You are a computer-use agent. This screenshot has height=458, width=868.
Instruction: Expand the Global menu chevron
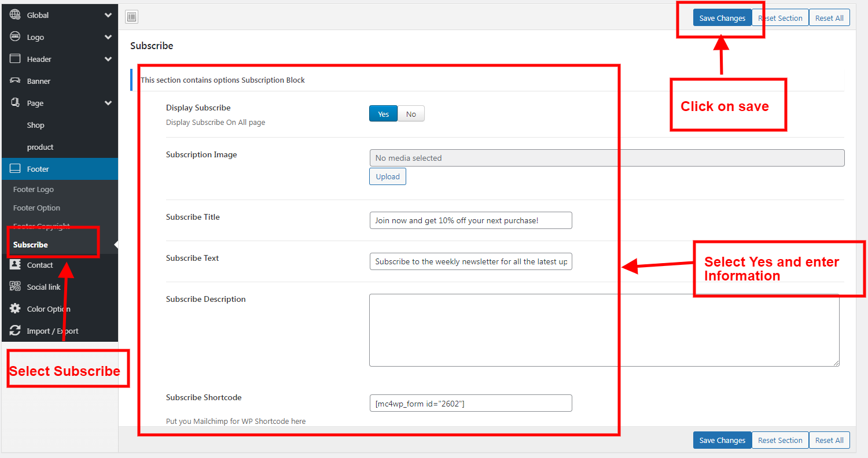click(x=108, y=15)
